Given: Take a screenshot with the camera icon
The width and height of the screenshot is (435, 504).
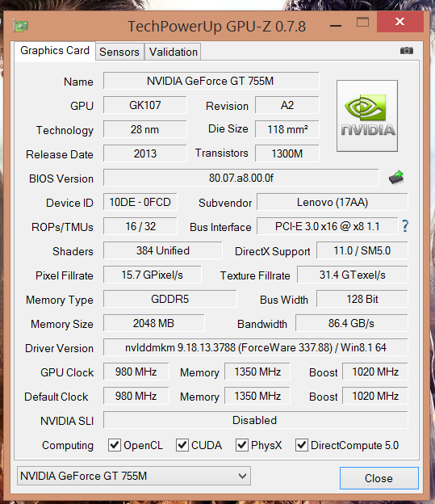Looking at the screenshot, I should point(407,51).
